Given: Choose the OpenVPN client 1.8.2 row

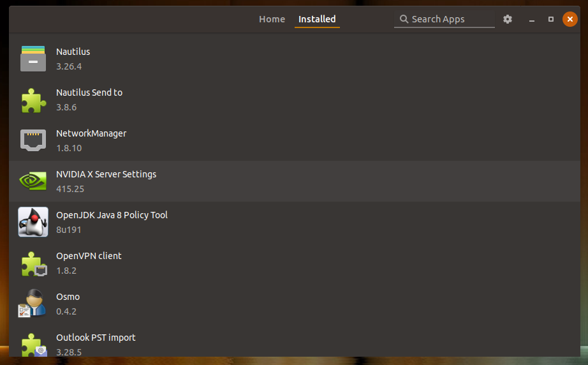Looking at the screenshot, I should 293,263.
